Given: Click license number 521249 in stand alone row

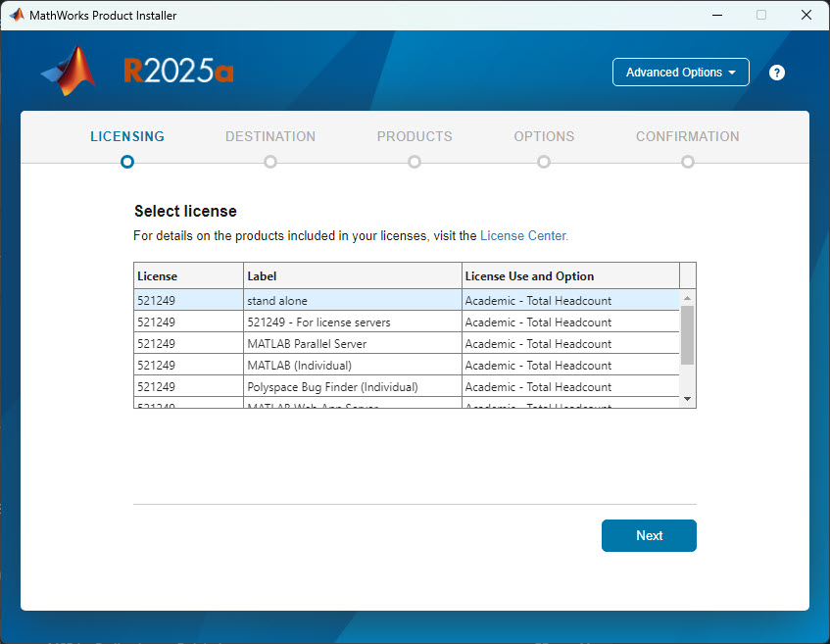Looking at the screenshot, I should click(x=156, y=301).
